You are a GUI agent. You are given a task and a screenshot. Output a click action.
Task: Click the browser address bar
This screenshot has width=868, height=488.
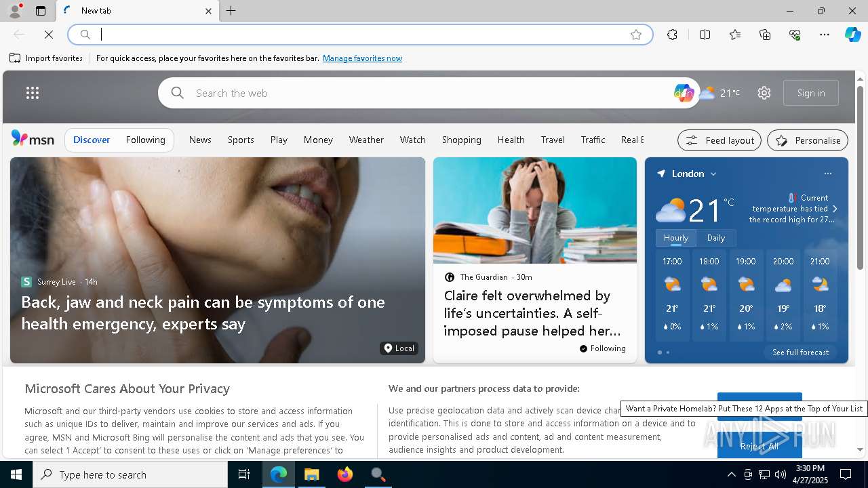tap(359, 35)
